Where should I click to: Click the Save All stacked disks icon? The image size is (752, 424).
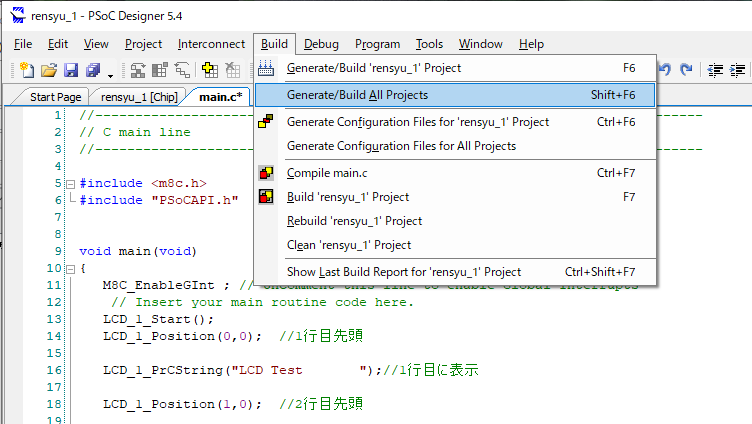(93, 71)
